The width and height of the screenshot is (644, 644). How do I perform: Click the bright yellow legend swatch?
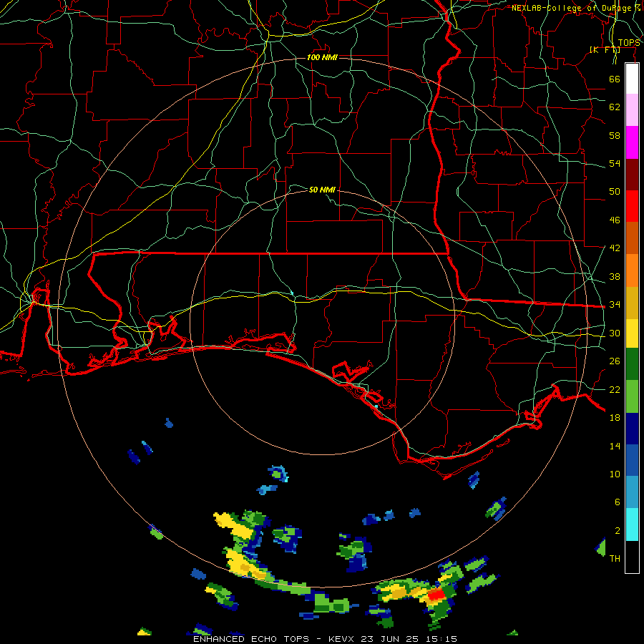pos(632,333)
